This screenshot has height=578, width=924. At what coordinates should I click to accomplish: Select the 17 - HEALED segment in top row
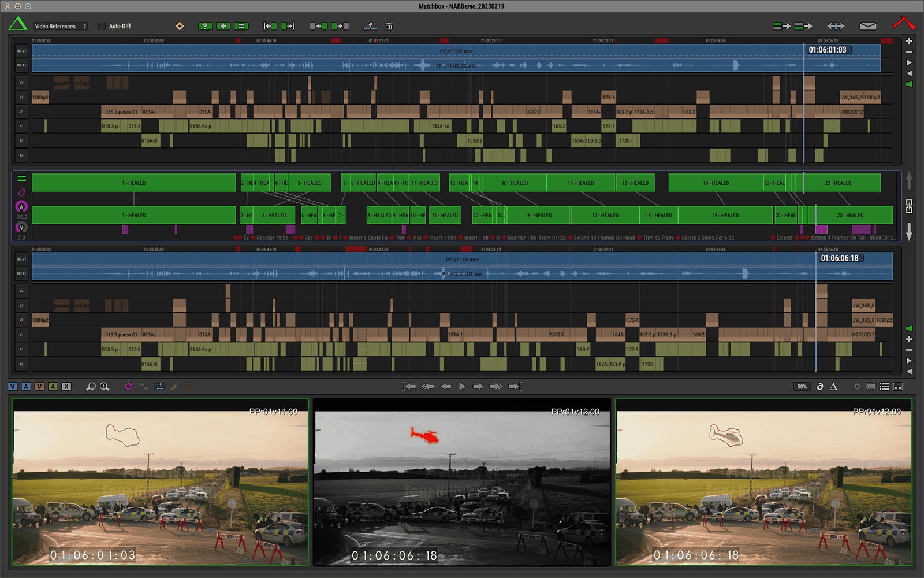point(580,183)
